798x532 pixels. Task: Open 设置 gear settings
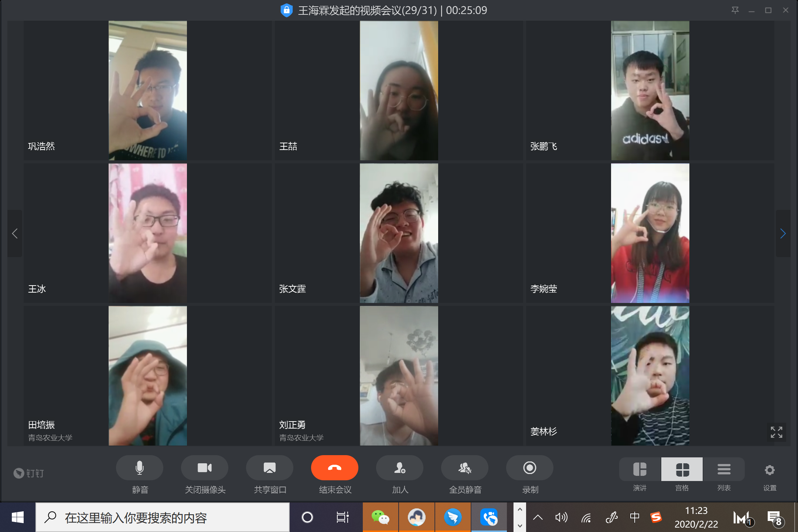click(770, 470)
